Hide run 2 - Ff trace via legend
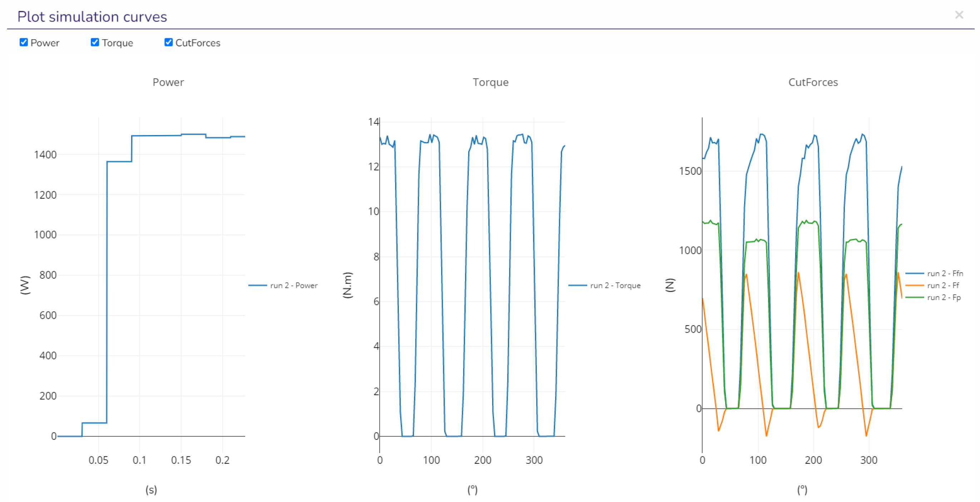Image resolution: width=980 pixels, height=502 pixels. pyautogui.click(x=943, y=285)
